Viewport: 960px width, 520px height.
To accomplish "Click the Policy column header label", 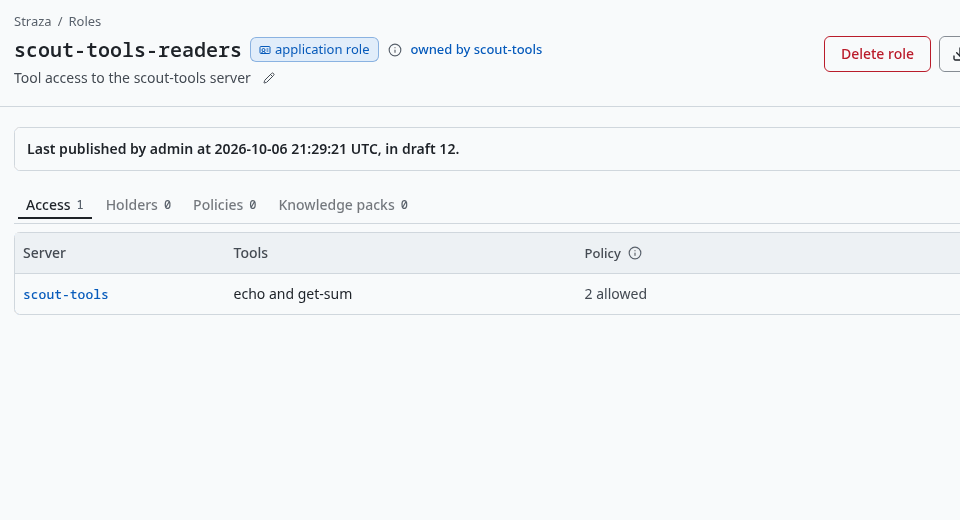I will pyautogui.click(x=602, y=254).
